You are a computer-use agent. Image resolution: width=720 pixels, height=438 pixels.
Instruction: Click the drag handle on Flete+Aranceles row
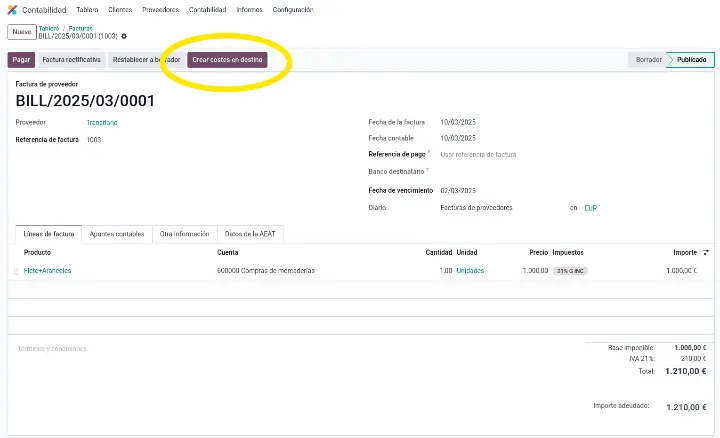[x=16, y=271]
